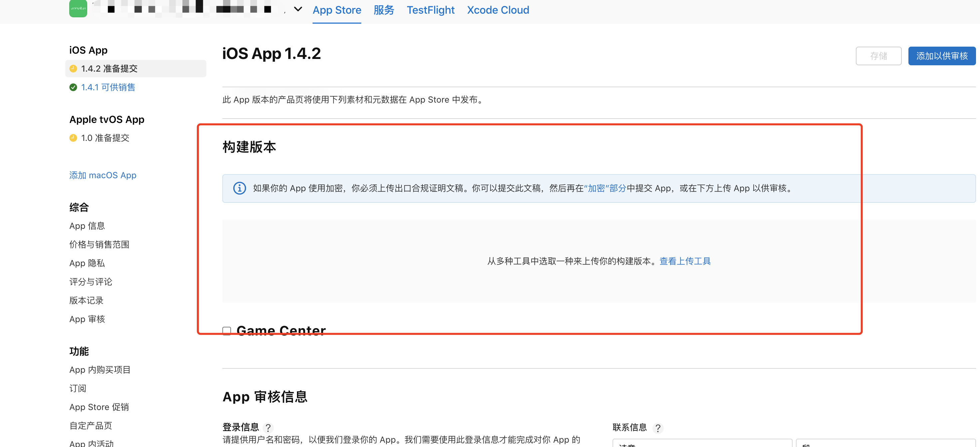Open 订阅 in sidebar
Image resolution: width=980 pixels, height=447 pixels.
coord(78,388)
